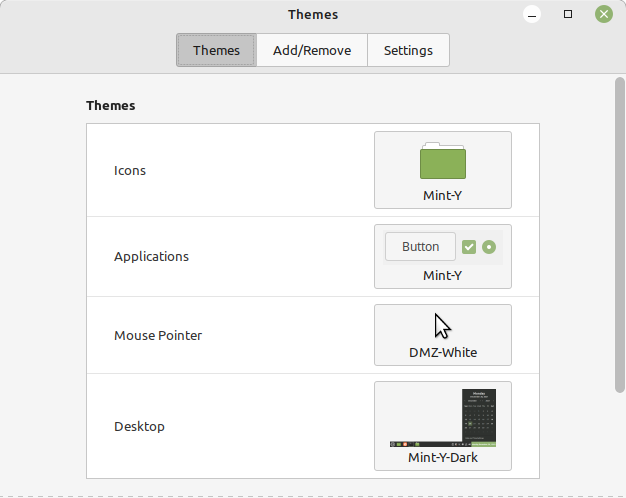
Task: Click the green radio button in Applications preview
Action: 489,247
